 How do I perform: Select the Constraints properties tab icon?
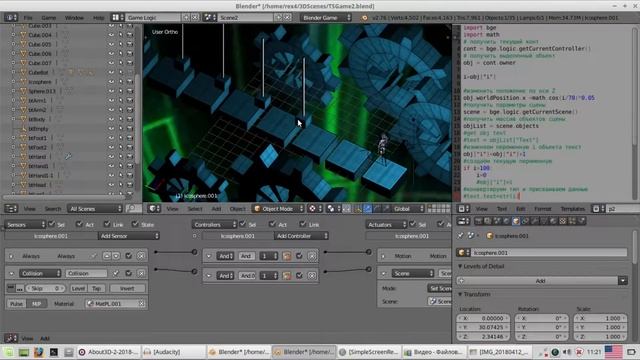coord(525,221)
